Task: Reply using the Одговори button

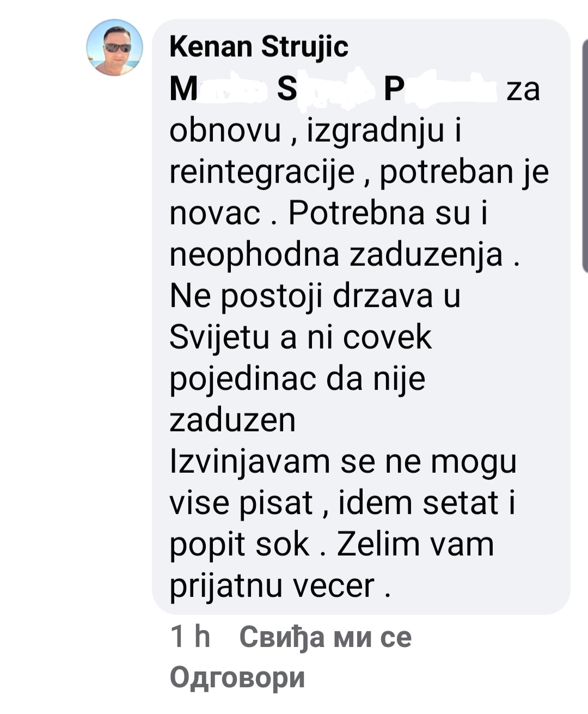Action: [x=237, y=678]
